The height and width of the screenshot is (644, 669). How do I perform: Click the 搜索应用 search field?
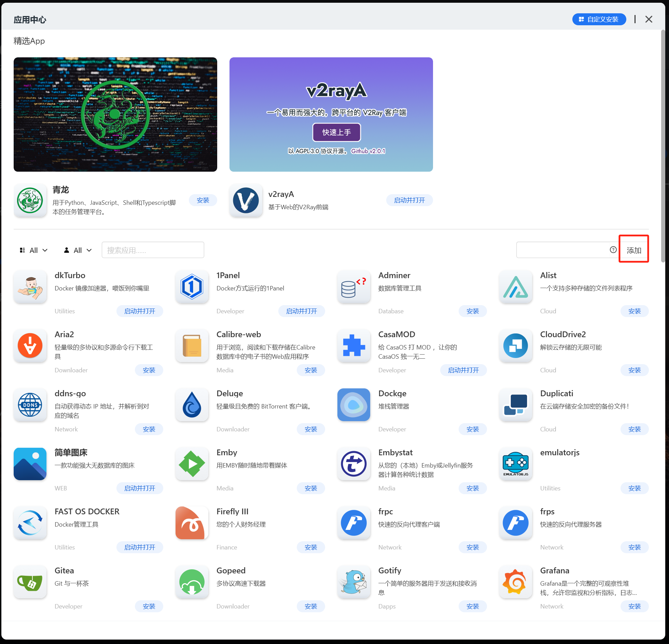(x=153, y=250)
